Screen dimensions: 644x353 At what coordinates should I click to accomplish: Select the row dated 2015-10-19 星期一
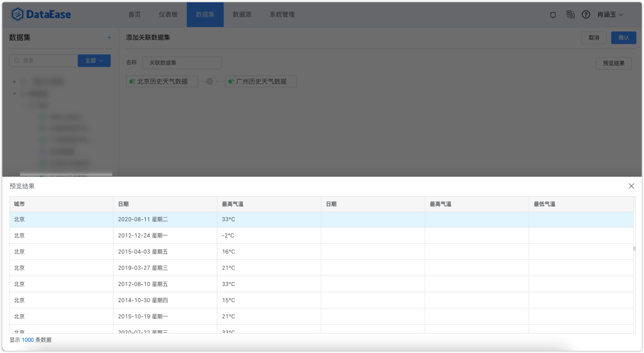[321, 317]
